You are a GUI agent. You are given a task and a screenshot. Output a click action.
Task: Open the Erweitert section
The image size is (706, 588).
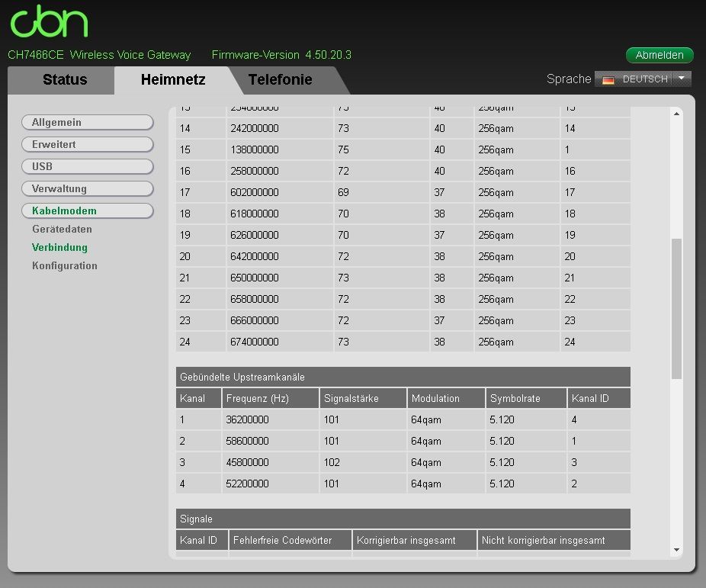[x=88, y=145]
